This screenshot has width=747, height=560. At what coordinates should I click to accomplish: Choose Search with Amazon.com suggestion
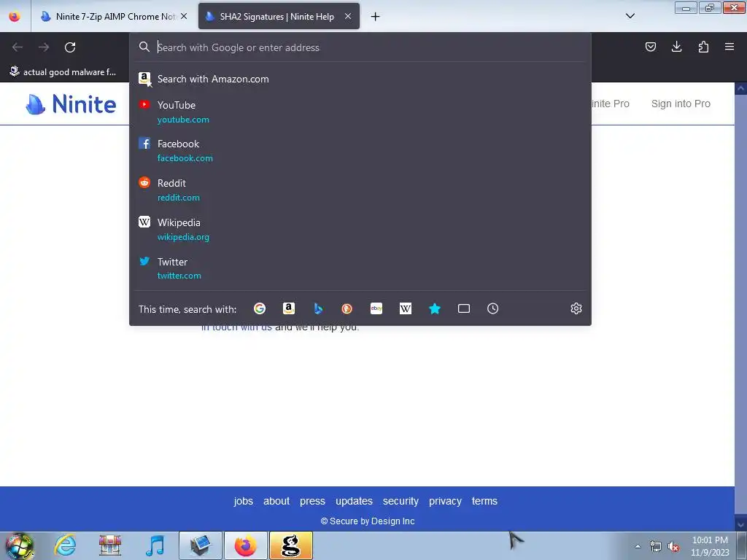click(360, 79)
